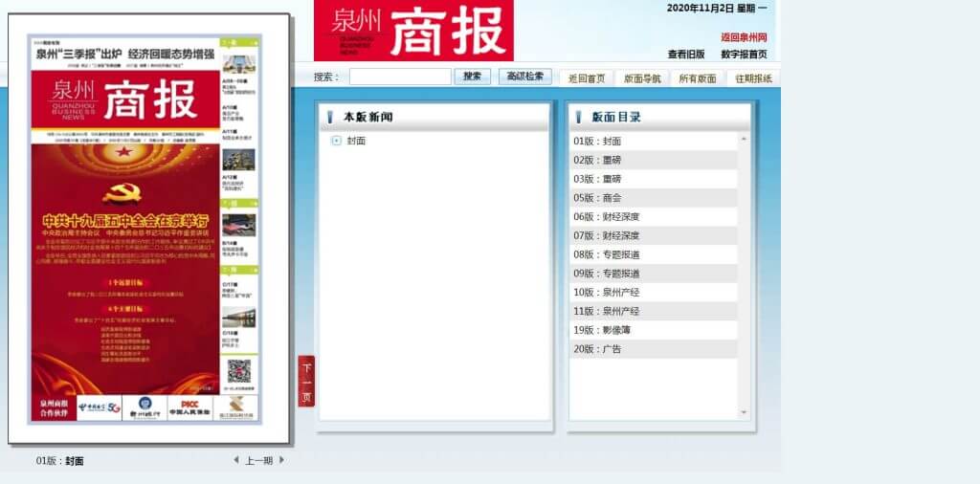Click the 泉州商报 header logo banner
Viewport: 980px width, 484px height.
click(x=413, y=30)
